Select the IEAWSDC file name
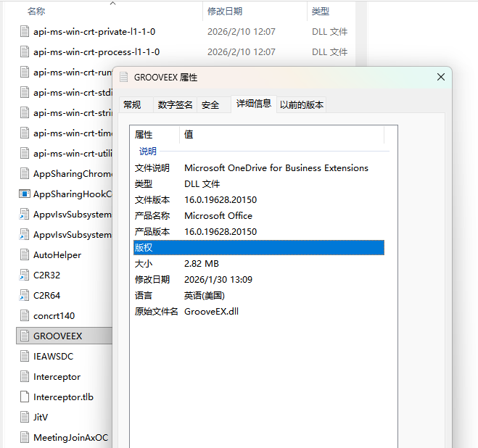The width and height of the screenshot is (478, 448). [54, 356]
